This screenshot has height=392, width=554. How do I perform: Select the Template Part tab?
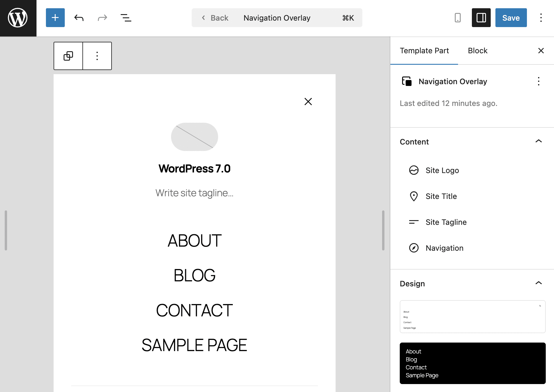point(424,51)
